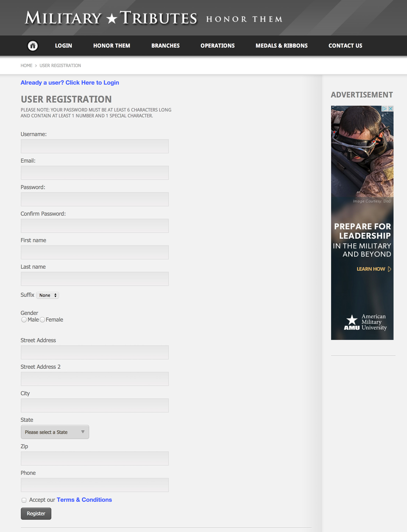Click the AdChoices triangle icon on ad
This screenshot has height=532, width=407.
(385, 109)
